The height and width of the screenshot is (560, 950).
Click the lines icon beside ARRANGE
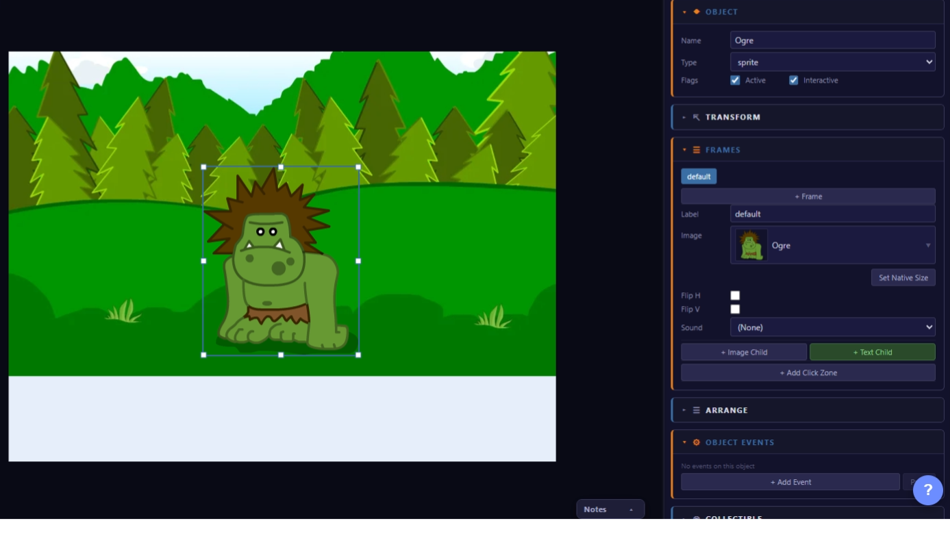[697, 410]
